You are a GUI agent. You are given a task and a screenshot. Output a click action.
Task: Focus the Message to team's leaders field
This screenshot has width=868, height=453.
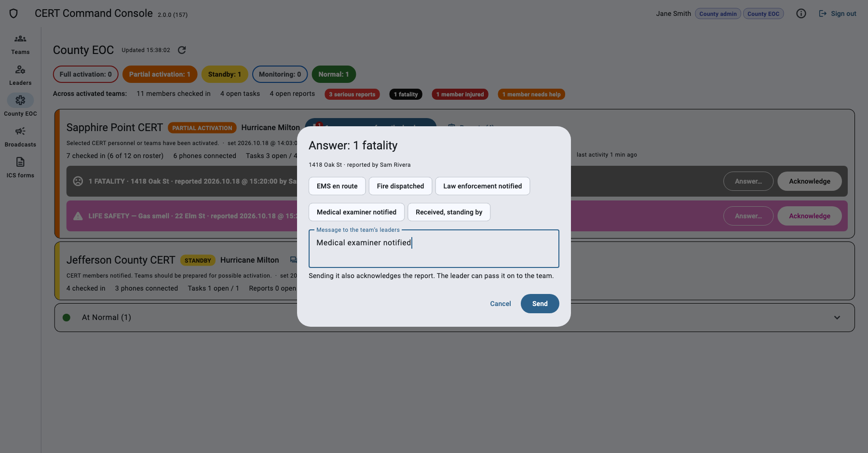[434, 249]
